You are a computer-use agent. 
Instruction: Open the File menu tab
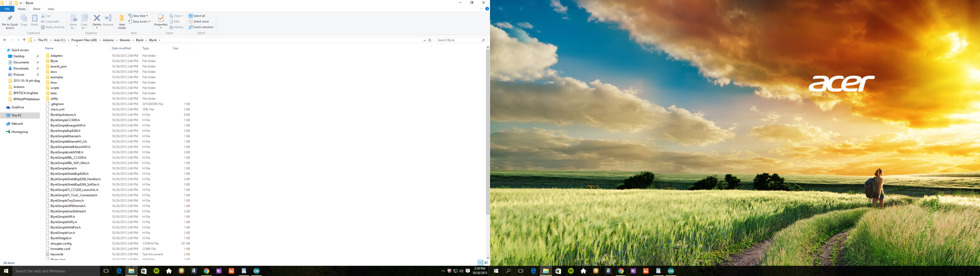[x=7, y=9]
